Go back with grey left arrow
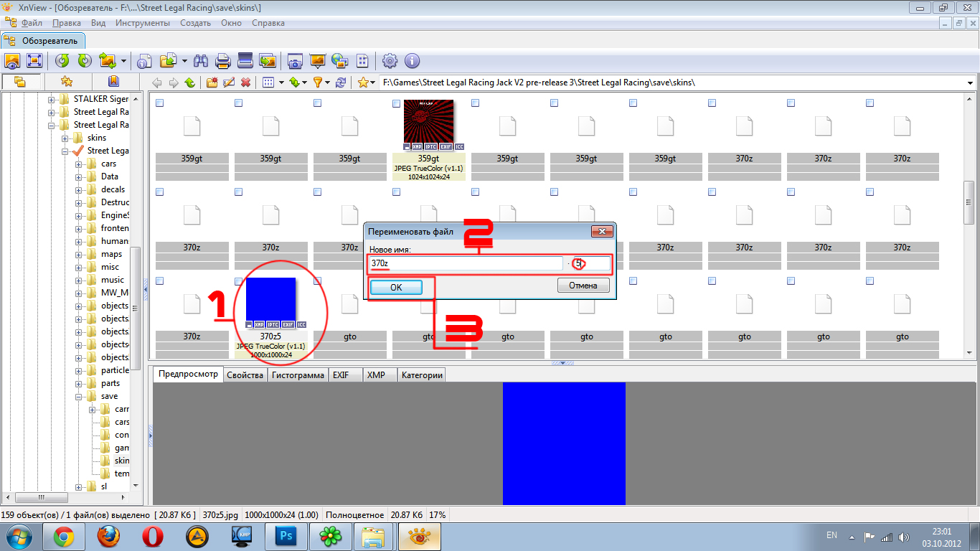 pos(157,83)
